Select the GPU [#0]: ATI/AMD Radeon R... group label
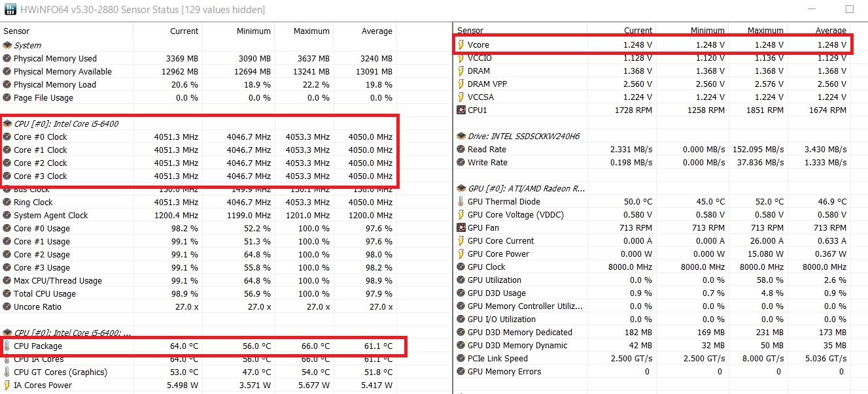This screenshot has height=394, width=868. click(x=527, y=188)
